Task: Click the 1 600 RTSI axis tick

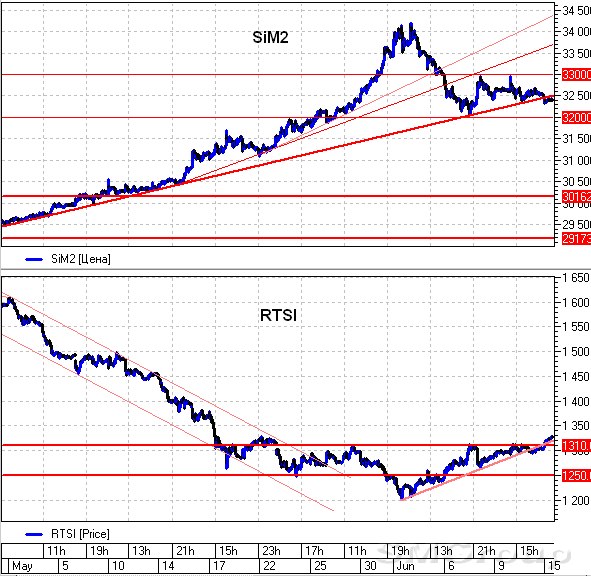Action: tap(576, 303)
